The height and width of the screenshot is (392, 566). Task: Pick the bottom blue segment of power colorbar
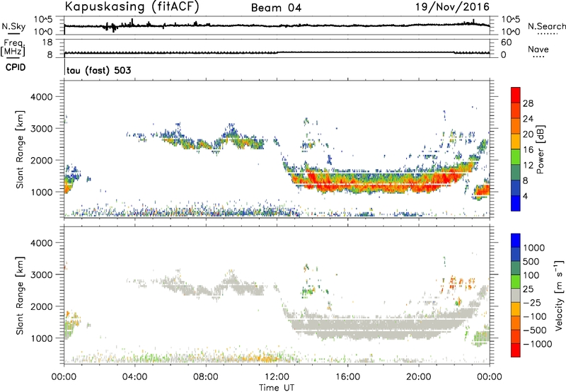[x=516, y=203]
